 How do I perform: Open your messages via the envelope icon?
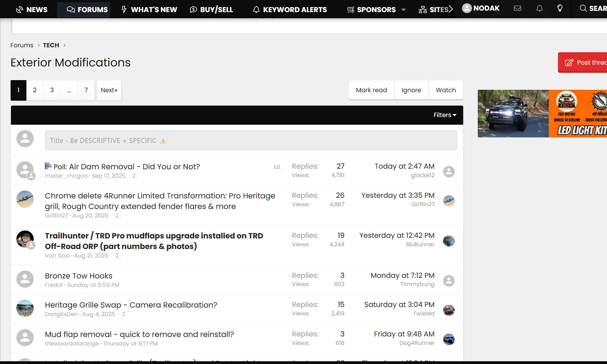click(517, 8)
